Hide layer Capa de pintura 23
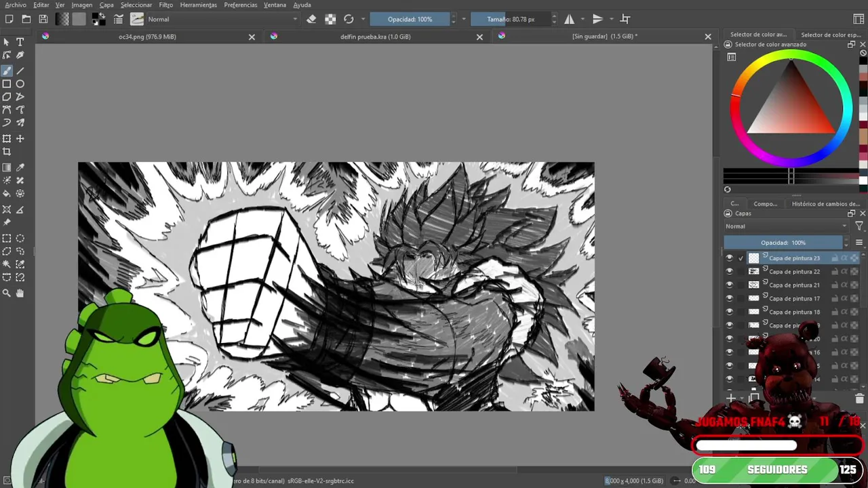The width and height of the screenshot is (868, 488). [730, 258]
